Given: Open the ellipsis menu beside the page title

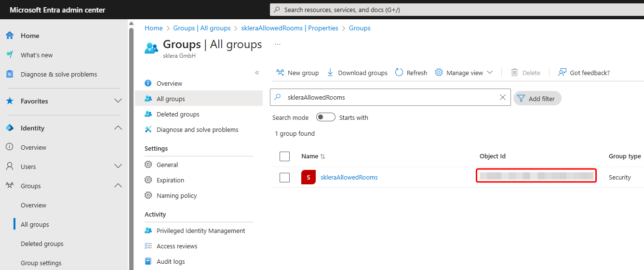Looking at the screenshot, I should tap(278, 44).
